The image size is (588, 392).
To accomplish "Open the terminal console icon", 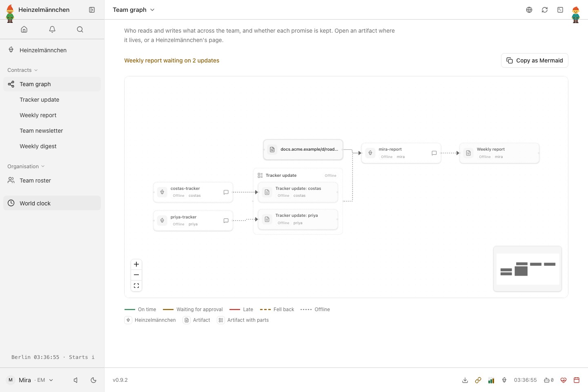I will (x=560, y=10).
